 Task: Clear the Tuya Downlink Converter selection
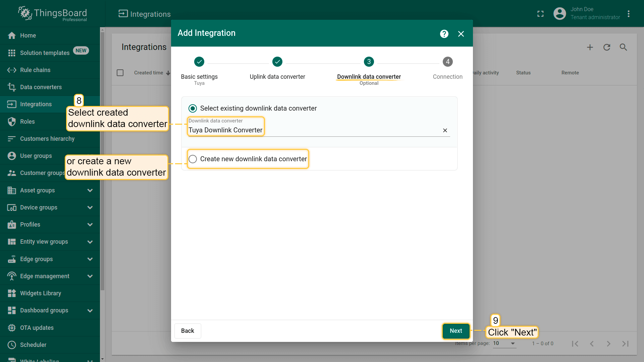click(x=445, y=130)
